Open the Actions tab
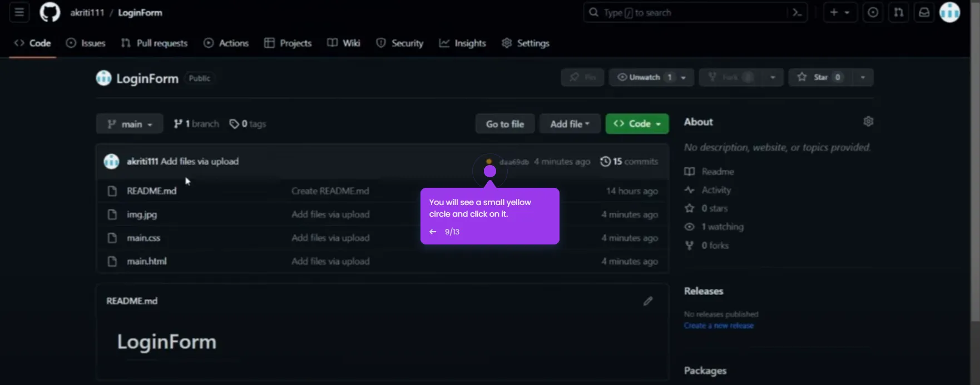Image resolution: width=980 pixels, height=385 pixels. (226, 43)
